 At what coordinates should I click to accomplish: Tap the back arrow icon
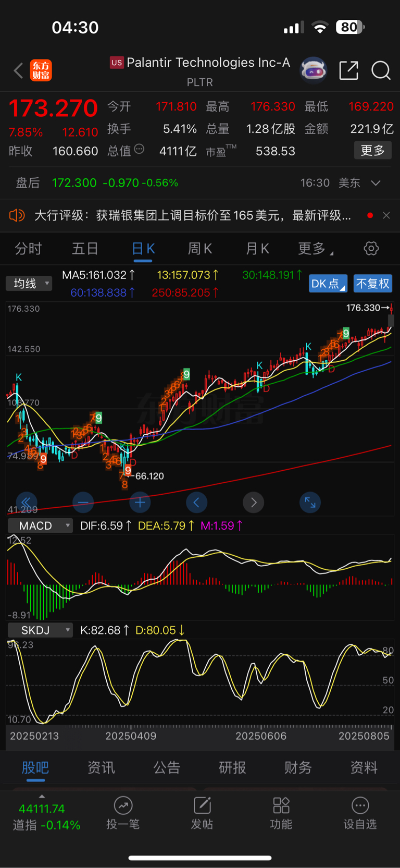[x=18, y=70]
